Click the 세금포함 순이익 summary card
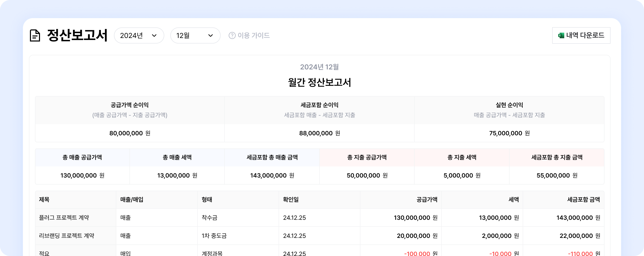Image resolution: width=644 pixels, height=256 pixels. pos(319,119)
